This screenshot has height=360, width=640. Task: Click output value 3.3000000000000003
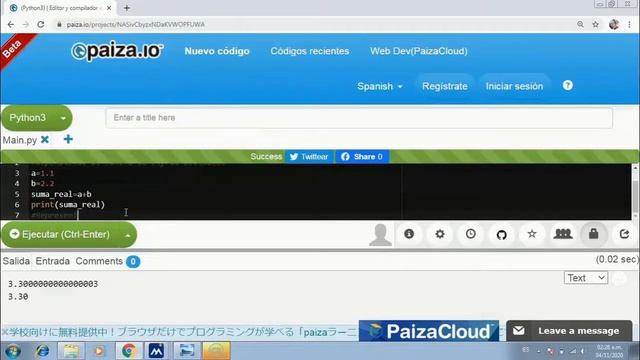(53, 284)
